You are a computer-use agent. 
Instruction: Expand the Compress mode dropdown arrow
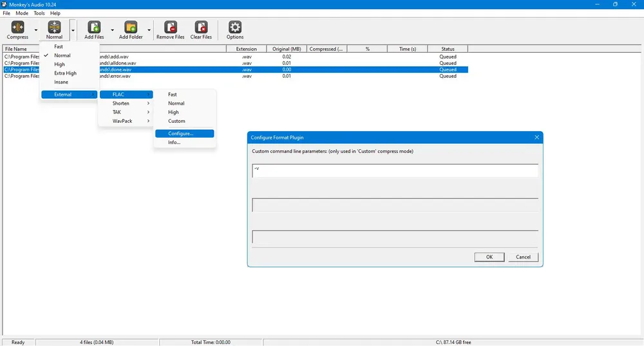click(35, 30)
